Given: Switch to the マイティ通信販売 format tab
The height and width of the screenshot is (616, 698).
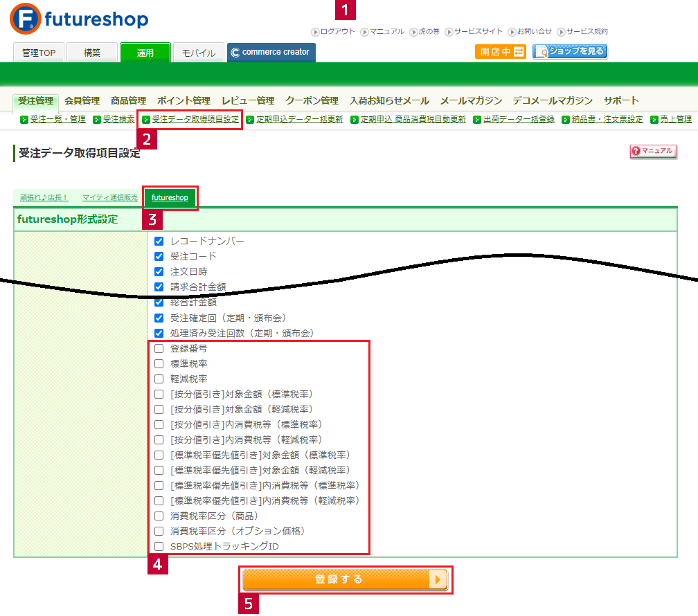Looking at the screenshot, I should (x=110, y=198).
